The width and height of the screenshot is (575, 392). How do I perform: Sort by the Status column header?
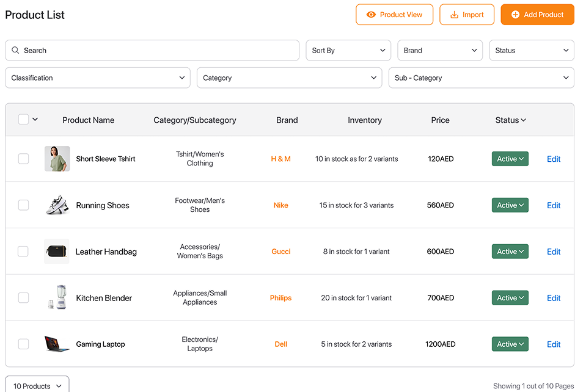pyautogui.click(x=510, y=120)
